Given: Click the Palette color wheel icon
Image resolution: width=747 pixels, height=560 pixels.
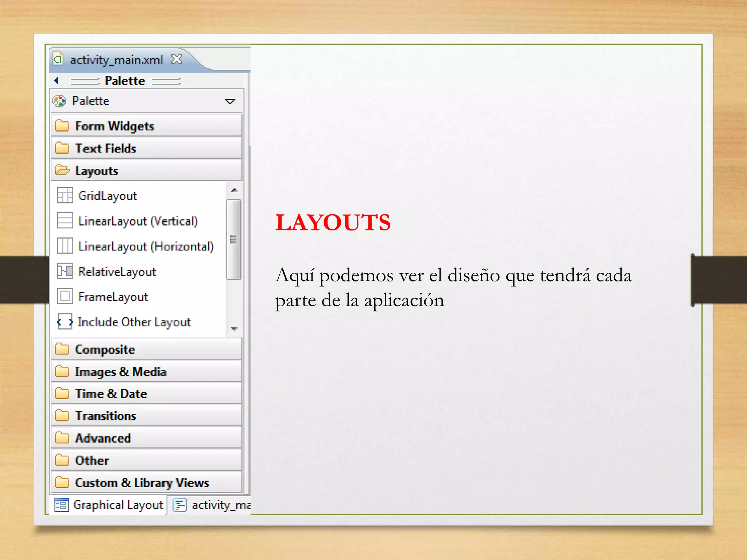Looking at the screenshot, I should (59, 101).
